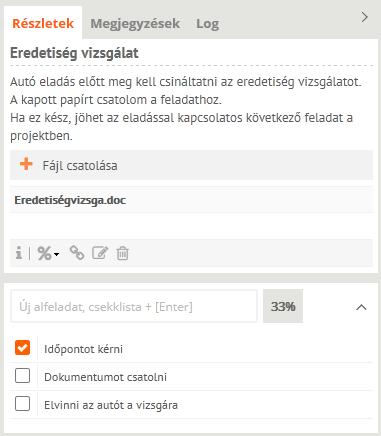Viewport: 381px width, 436px height.
Task: Click the trash delete icon
Action: coord(122,253)
